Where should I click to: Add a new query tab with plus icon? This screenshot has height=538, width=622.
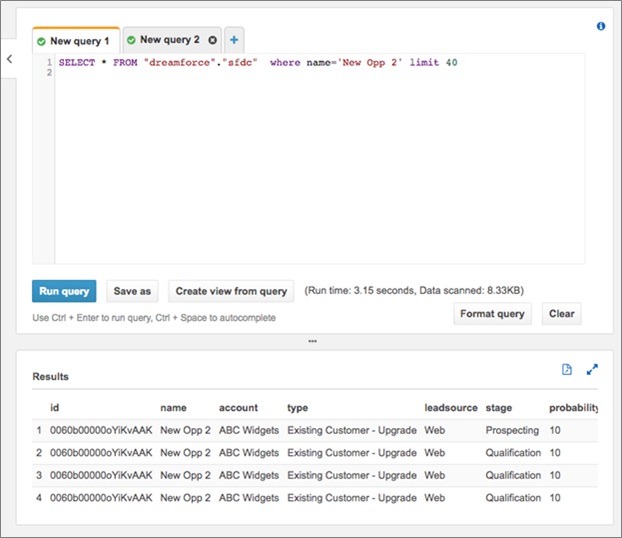pos(234,40)
